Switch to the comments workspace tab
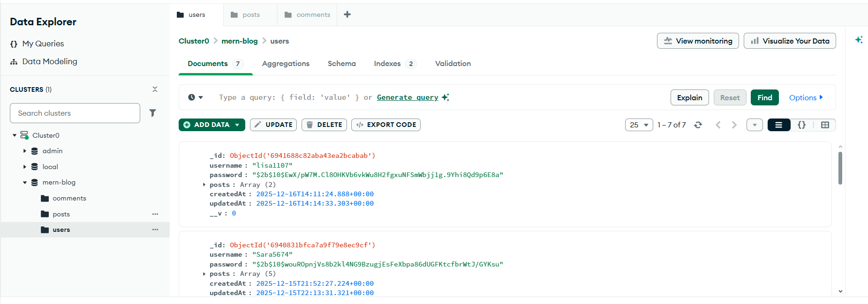This screenshot has width=868, height=304. click(307, 15)
